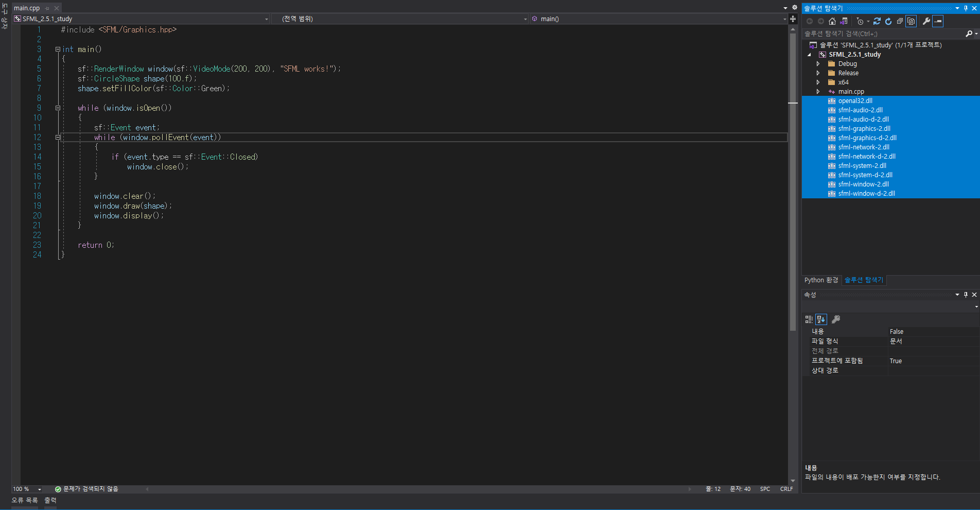Toggle auto-hide pin on Solution Explorer
This screenshot has height=510, width=980.
[x=966, y=8]
